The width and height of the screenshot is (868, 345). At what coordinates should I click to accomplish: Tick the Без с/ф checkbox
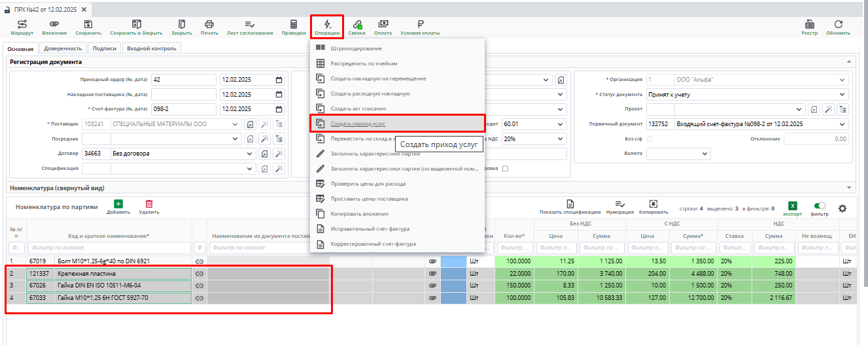point(650,139)
